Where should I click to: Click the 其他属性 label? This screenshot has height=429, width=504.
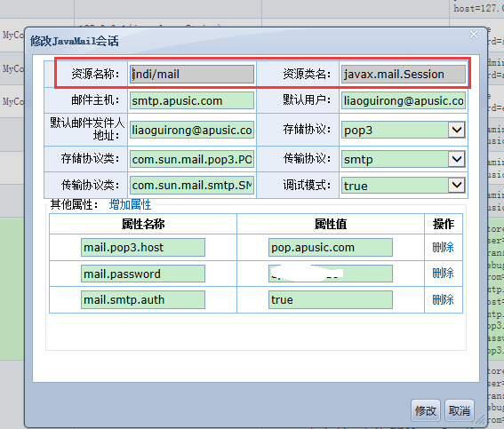(75, 204)
